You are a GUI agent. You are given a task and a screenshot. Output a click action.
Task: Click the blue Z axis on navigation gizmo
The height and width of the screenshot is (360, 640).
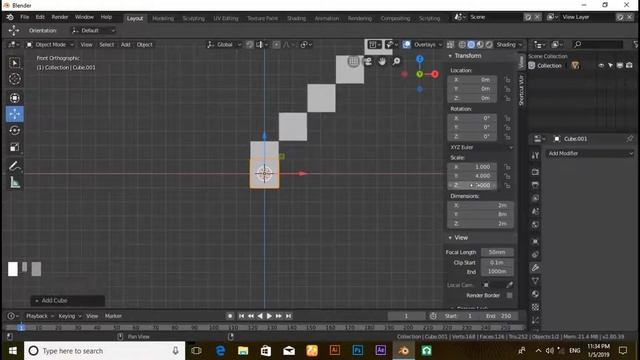(420, 59)
